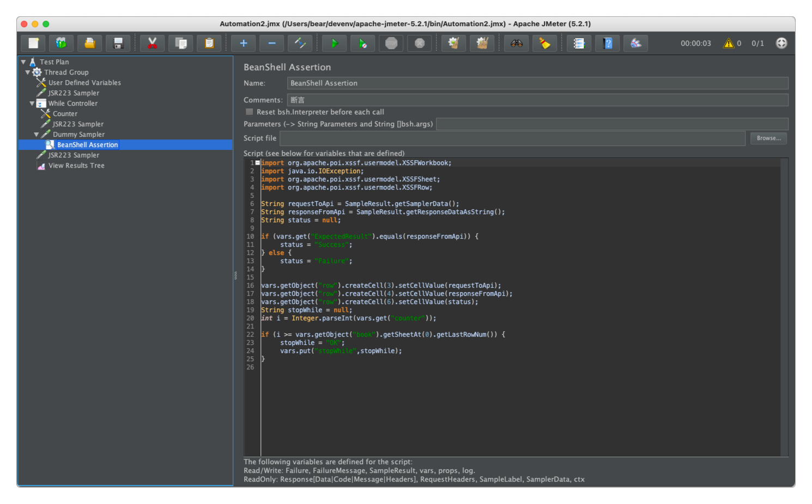Collapse the Test Plan tree node

point(23,62)
